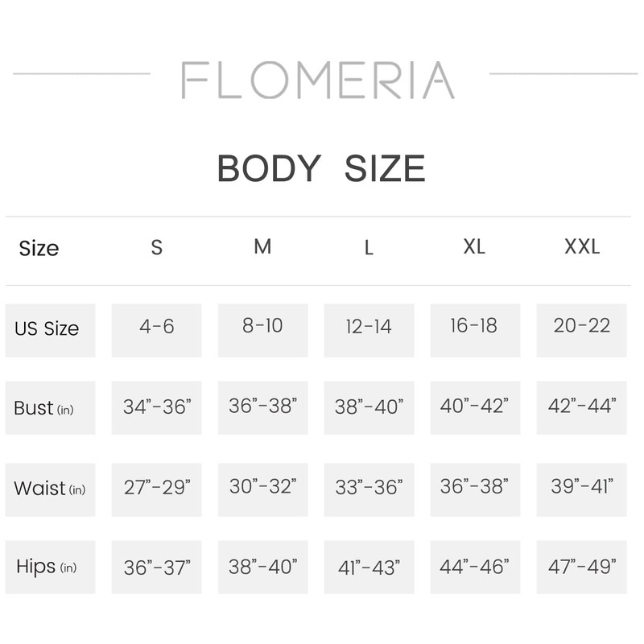The image size is (644, 644).
Task: Click the 4-6 US size cell
Action: (x=156, y=327)
